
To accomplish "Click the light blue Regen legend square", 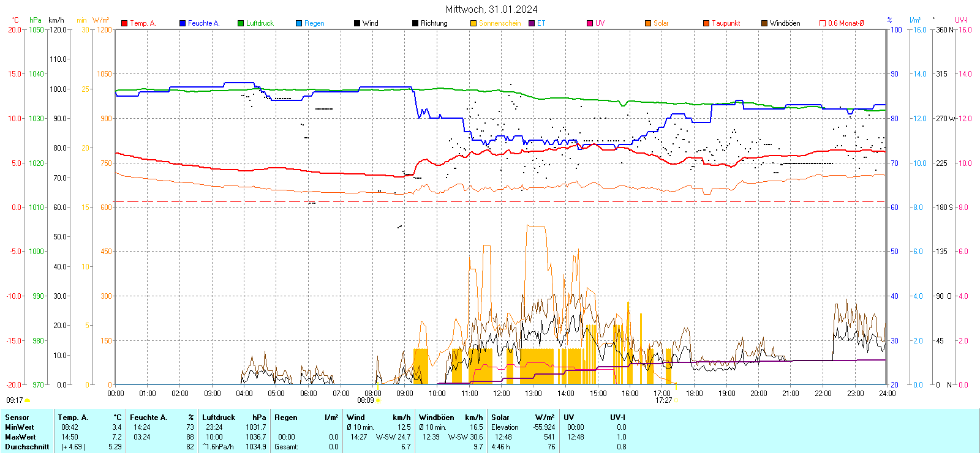I will 299,23.
